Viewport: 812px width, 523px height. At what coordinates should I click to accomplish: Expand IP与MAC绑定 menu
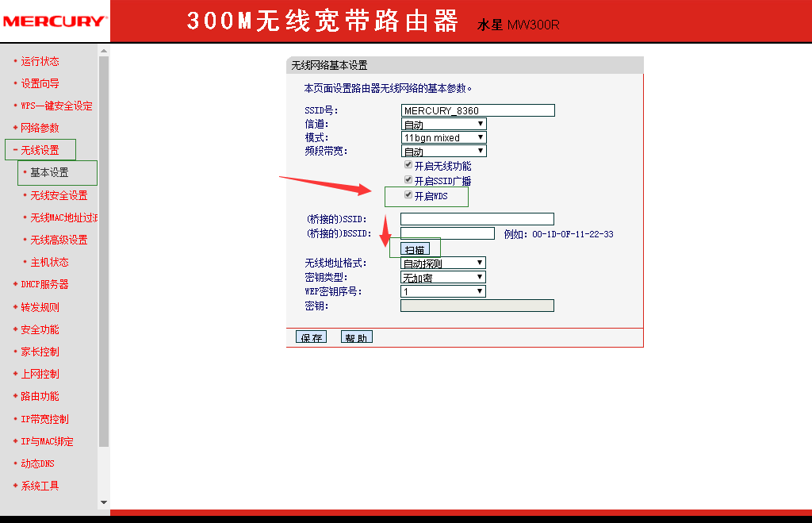coord(47,441)
